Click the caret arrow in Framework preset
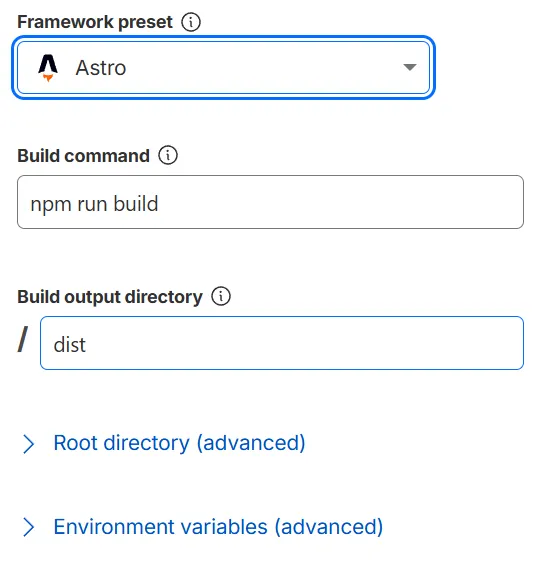Viewport: 547px width, 577px height. (x=409, y=67)
